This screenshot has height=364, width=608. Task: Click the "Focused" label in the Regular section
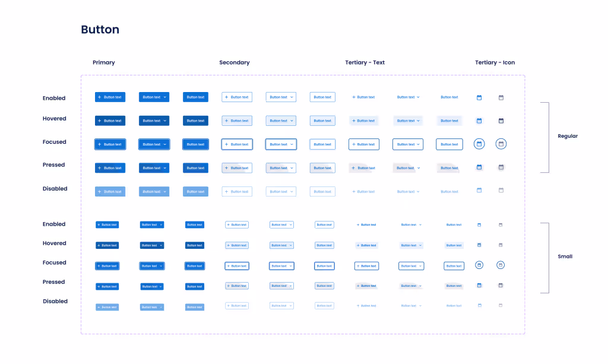(x=54, y=142)
